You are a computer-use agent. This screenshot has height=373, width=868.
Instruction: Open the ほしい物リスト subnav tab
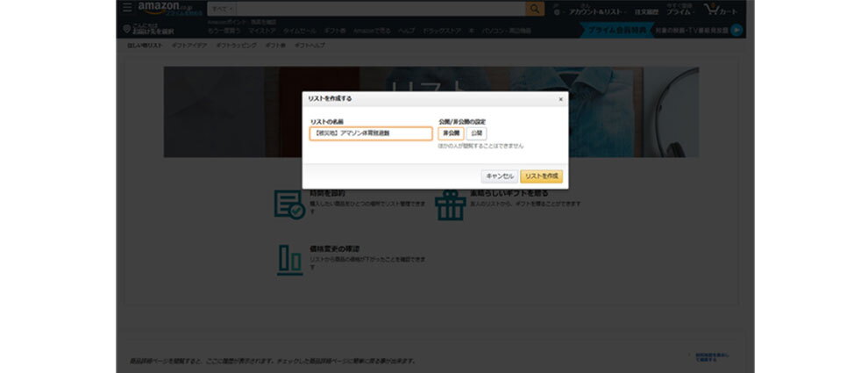pyautogui.click(x=145, y=46)
